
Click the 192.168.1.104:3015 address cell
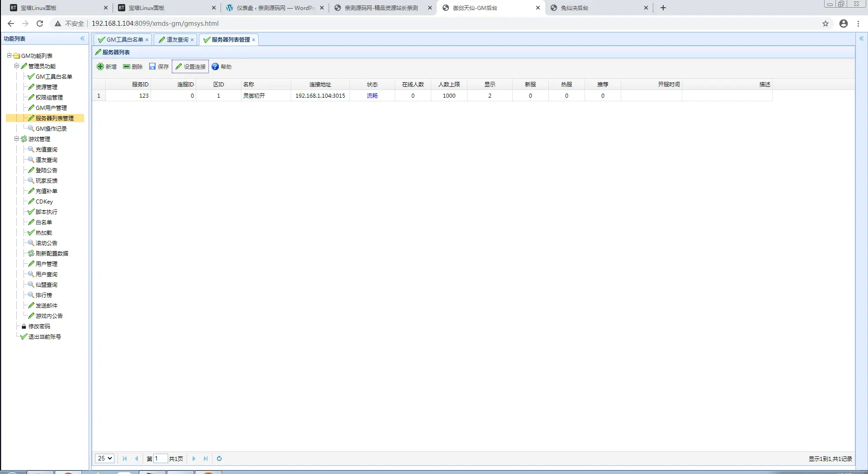pos(320,95)
